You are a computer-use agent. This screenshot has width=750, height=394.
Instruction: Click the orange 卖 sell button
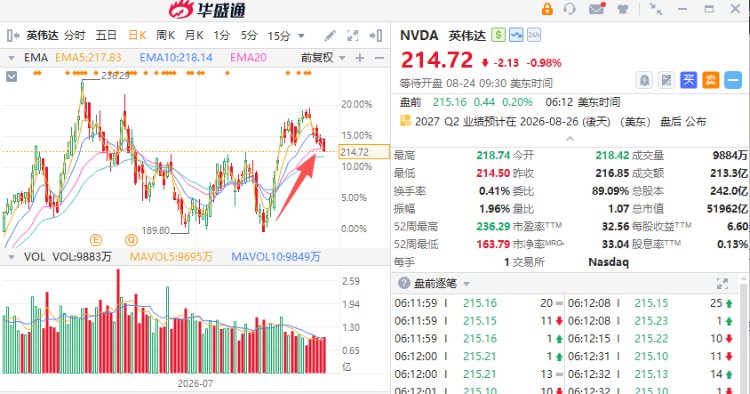point(711,80)
